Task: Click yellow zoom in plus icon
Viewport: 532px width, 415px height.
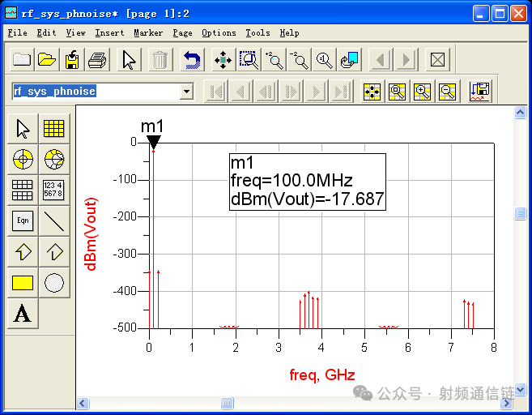Action: pos(423,91)
